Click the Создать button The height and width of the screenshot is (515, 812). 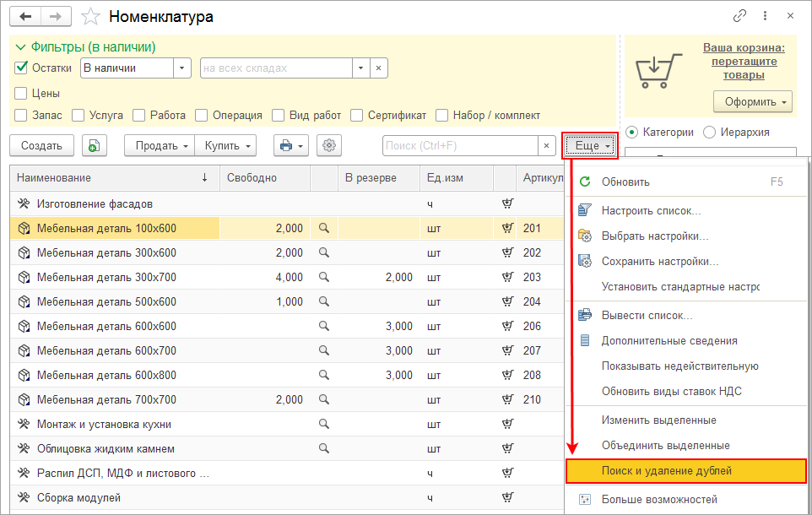[x=41, y=145]
